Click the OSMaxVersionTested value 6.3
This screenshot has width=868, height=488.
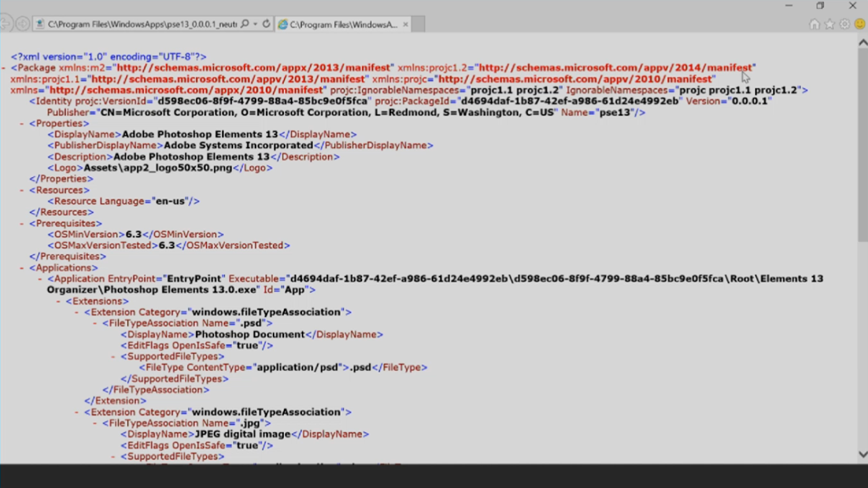(x=167, y=246)
